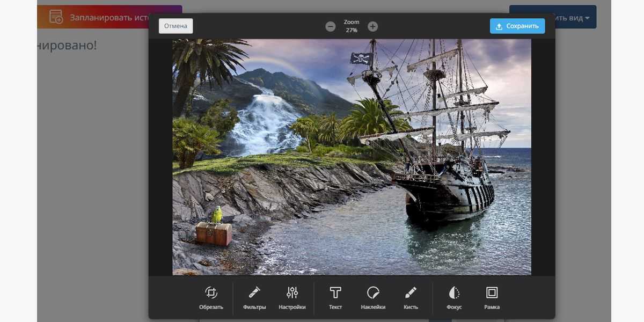Click the pirate skull flag in the image
Viewport: 644px width, 322px height.
click(x=361, y=58)
